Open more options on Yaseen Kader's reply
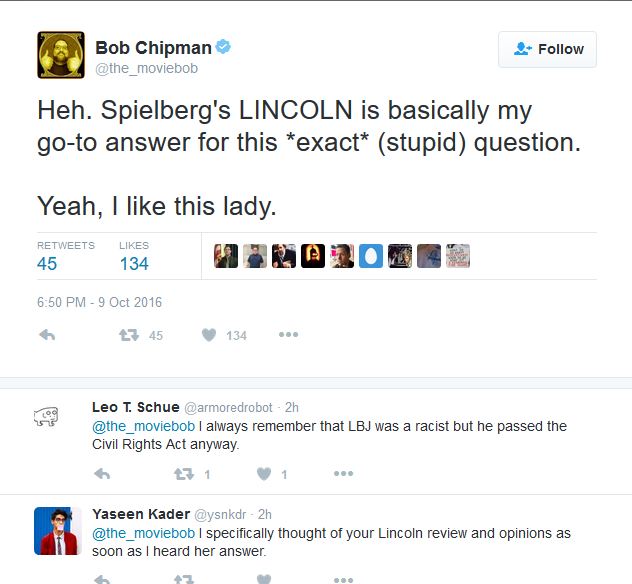Screen dimensions: 632x584 coord(344,580)
